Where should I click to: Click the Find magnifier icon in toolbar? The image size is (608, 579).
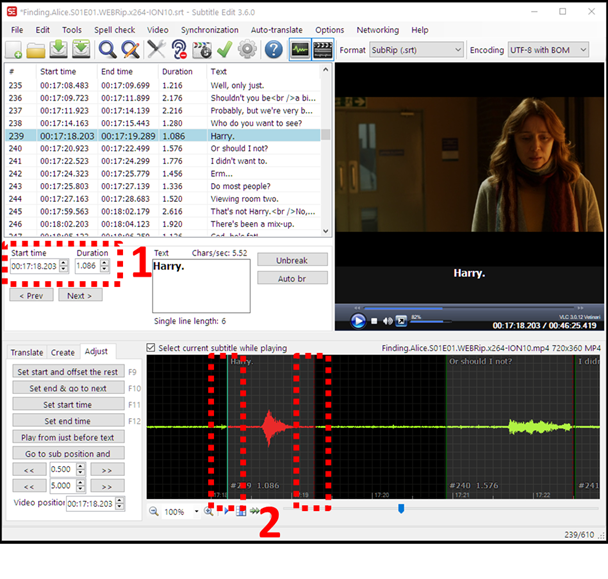(108, 50)
